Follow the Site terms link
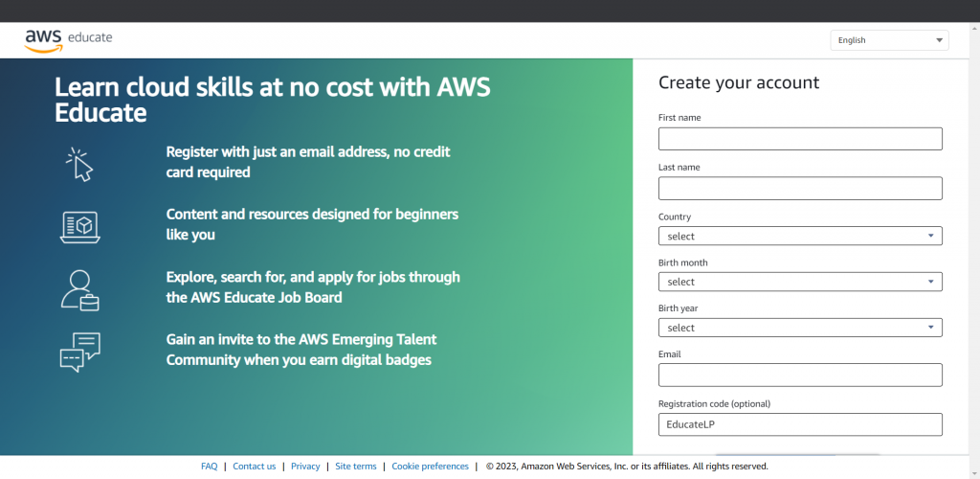 click(355, 467)
